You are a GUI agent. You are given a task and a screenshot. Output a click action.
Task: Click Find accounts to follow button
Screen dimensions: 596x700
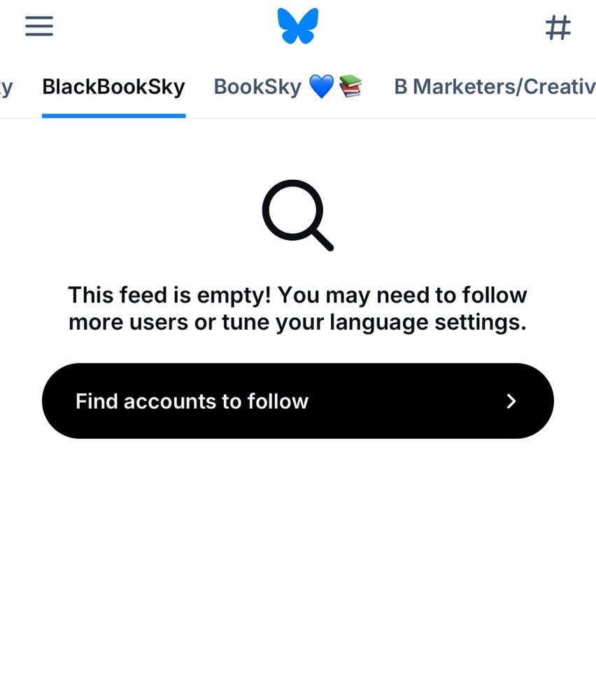[x=298, y=401]
